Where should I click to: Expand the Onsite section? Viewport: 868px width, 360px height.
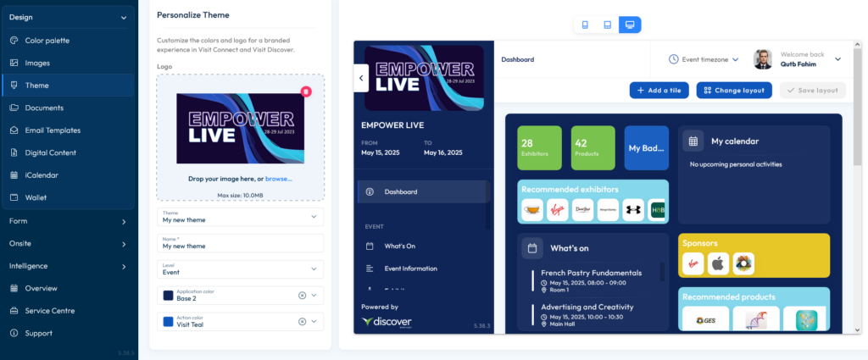(124, 244)
